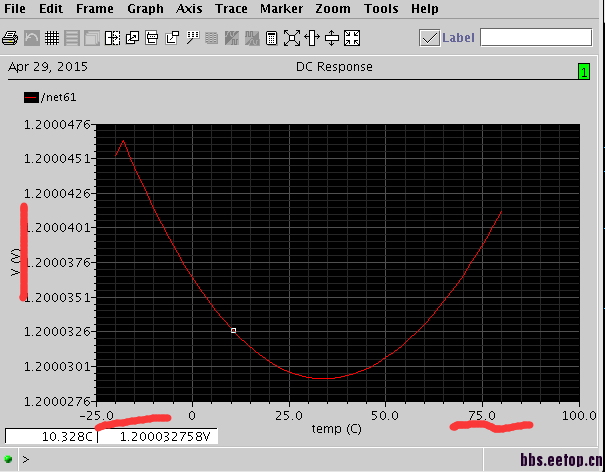Image resolution: width=605 pixels, height=472 pixels.
Task: Open the Graph menu
Action: [x=145, y=8]
